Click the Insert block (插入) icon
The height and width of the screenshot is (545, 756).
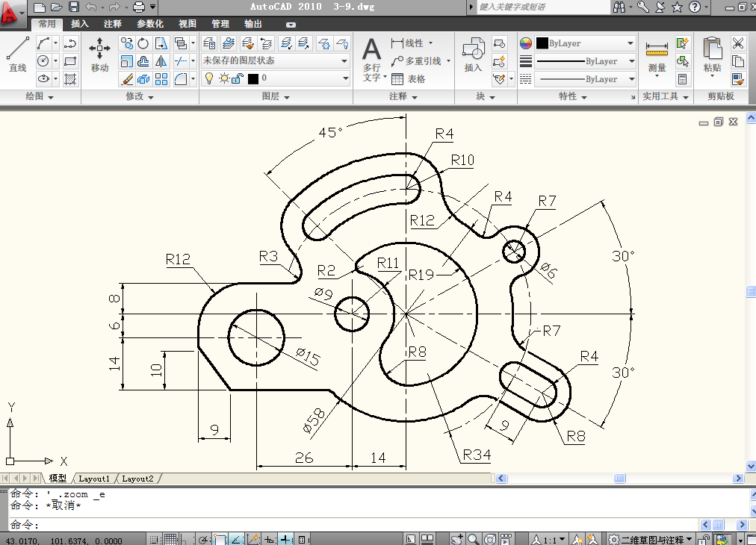point(473,54)
